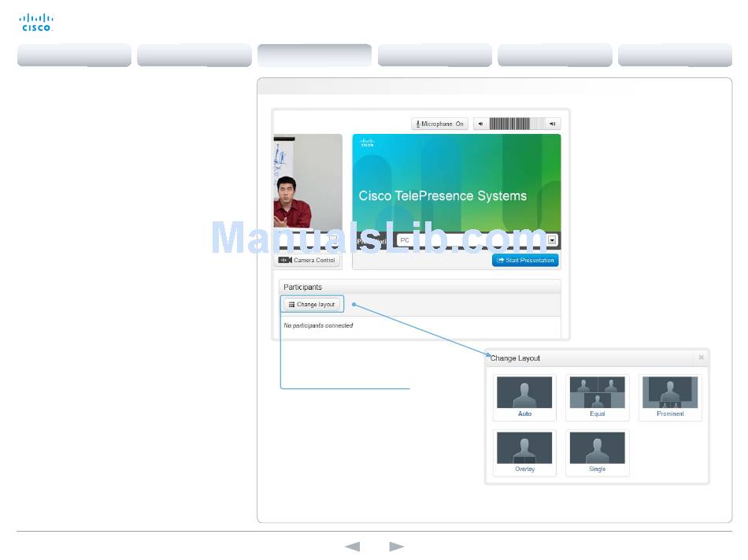Select the Overlay layout thumbnail

click(x=524, y=452)
